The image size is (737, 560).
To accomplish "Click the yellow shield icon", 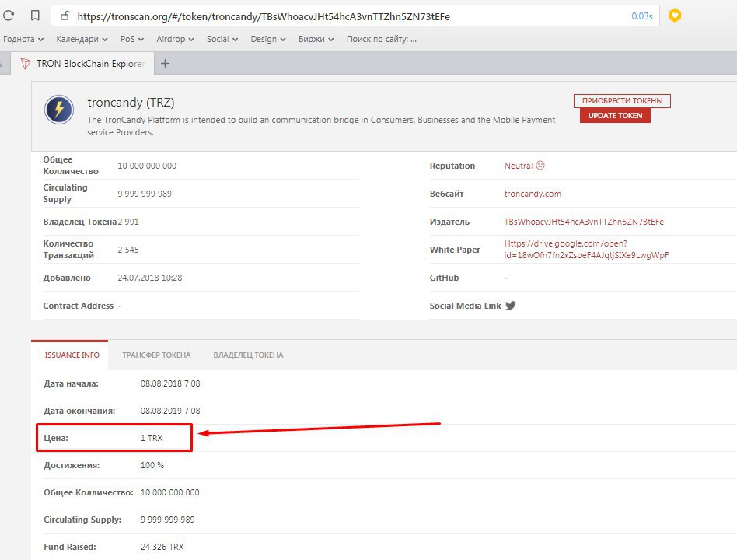I will click(x=675, y=16).
